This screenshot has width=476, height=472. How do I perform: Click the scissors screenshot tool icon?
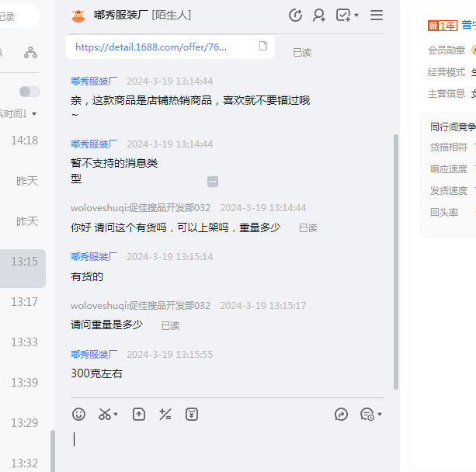coord(104,415)
